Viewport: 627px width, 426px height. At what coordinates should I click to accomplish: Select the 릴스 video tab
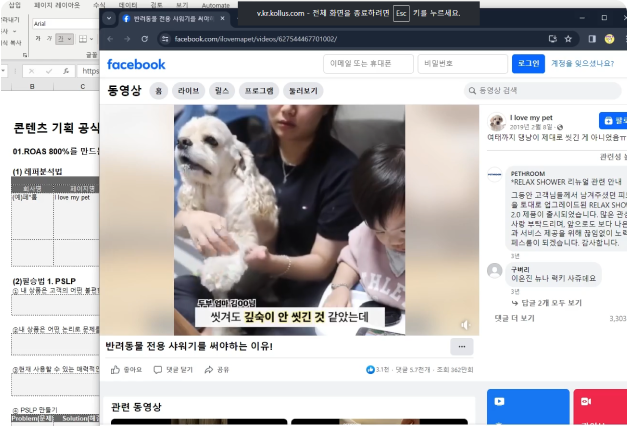[222, 91]
